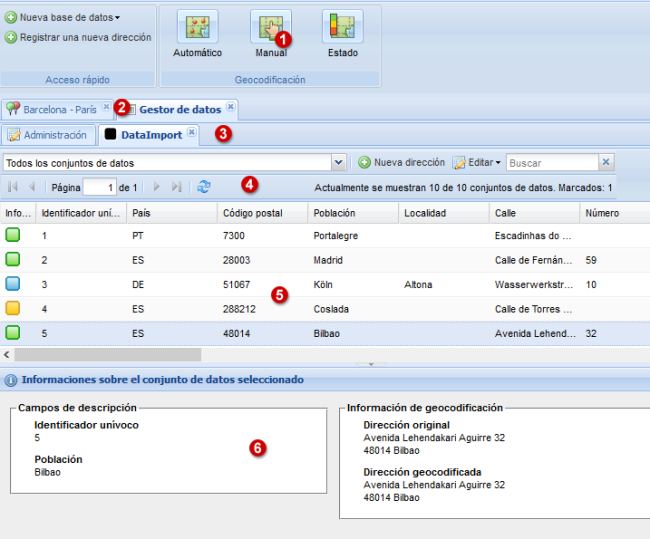650x539 pixels.
Task: Open the Estado geocoding status
Action: coord(342,34)
